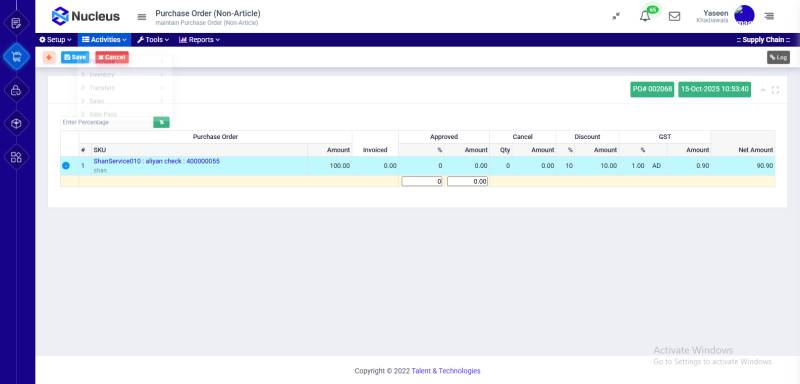Toggle the hamburger menu beside Nucleus
Image resolution: width=800 pixels, height=384 pixels.
pos(142,17)
